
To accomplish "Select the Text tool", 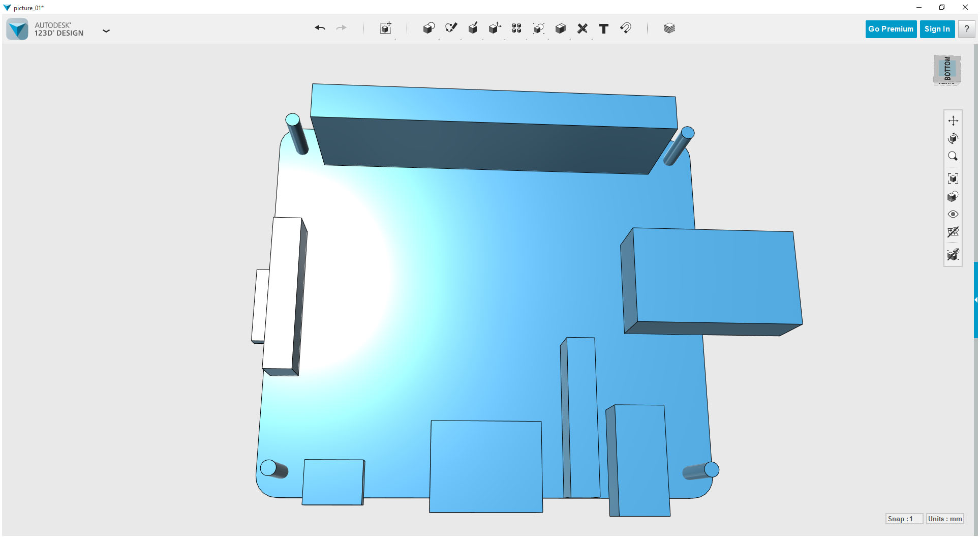I will coord(604,28).
